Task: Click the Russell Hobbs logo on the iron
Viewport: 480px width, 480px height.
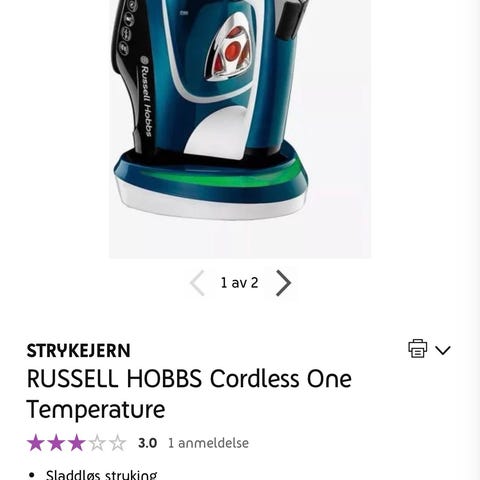Action: coord(146,97)
